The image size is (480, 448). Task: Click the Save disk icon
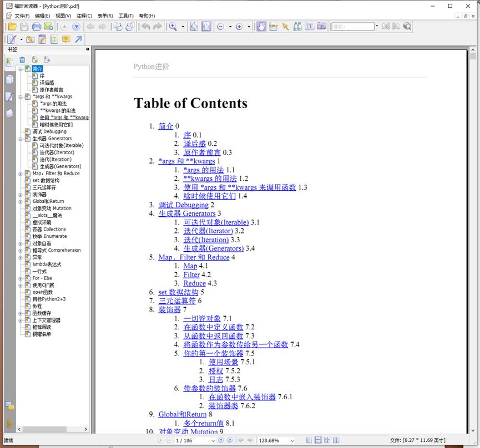(24, 27)
